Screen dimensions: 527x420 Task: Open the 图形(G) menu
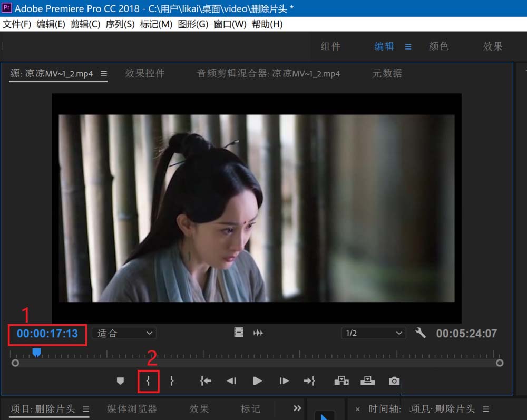[x=193, y=24]
